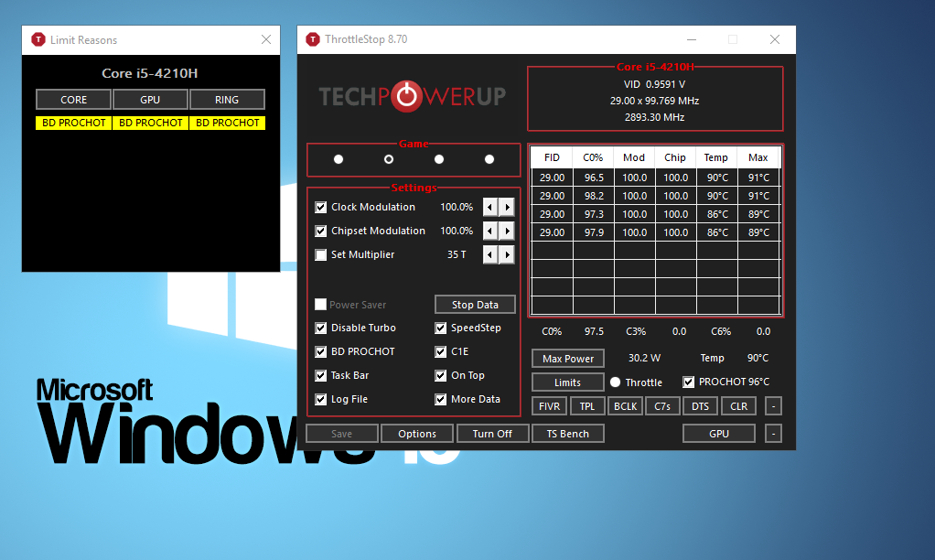Click the VID 0.9591 V reading
The height and width of the screenshot is (560, 935).
coord(655,85)
